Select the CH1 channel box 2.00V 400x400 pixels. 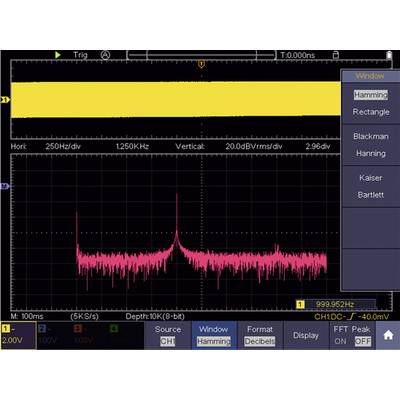(18, 335)
